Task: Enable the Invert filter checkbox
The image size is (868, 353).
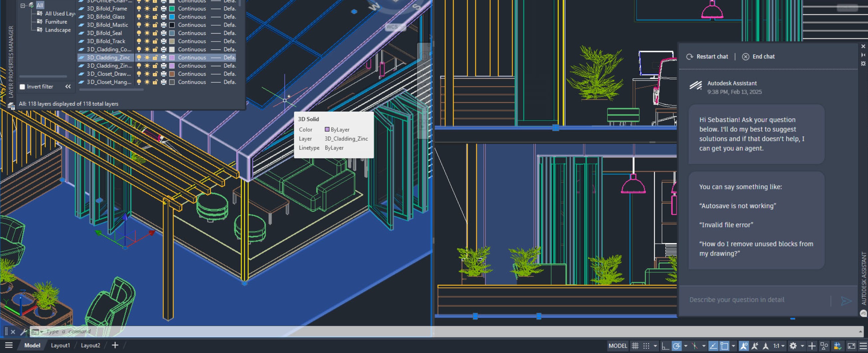Action: coord(22,87)
